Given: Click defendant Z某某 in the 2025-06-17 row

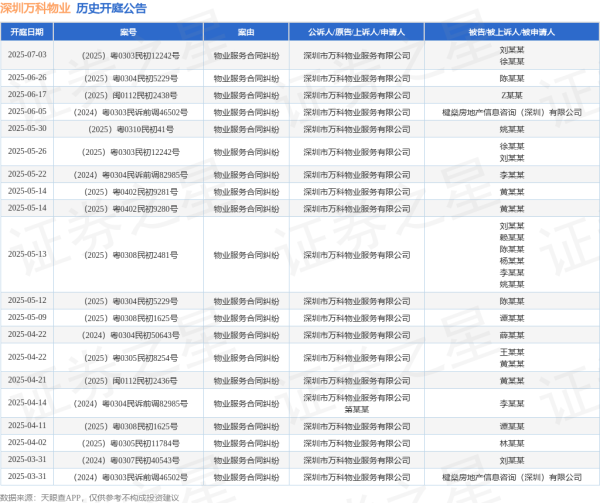Looking at the screenshot, I should pyautogui.click(x=512, y=95).
